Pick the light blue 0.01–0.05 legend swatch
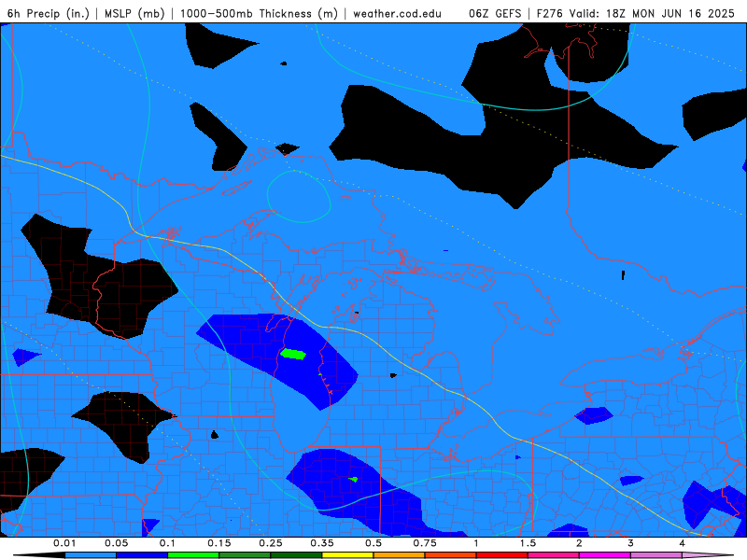747x560 pixels. pyautogui.click(x=91, y=555)
